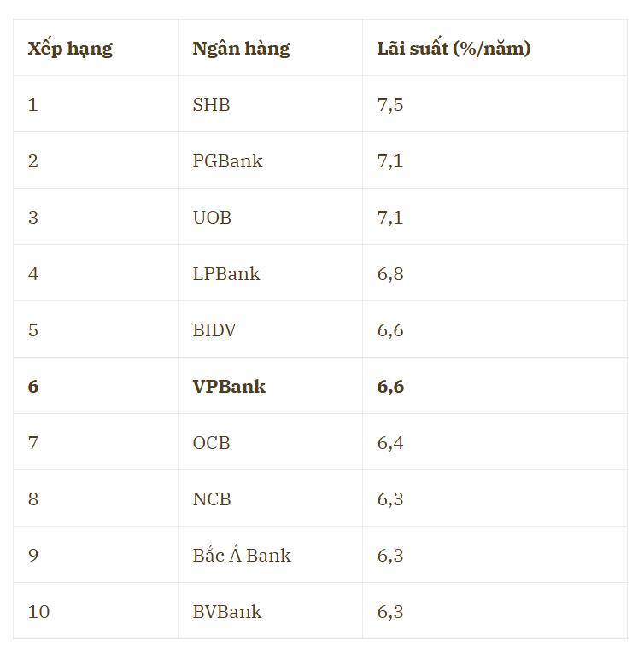Viewport: 644px width, 647px height.
Task: Click the 'Xếp hạng' column header
Action: click(70, 49)
